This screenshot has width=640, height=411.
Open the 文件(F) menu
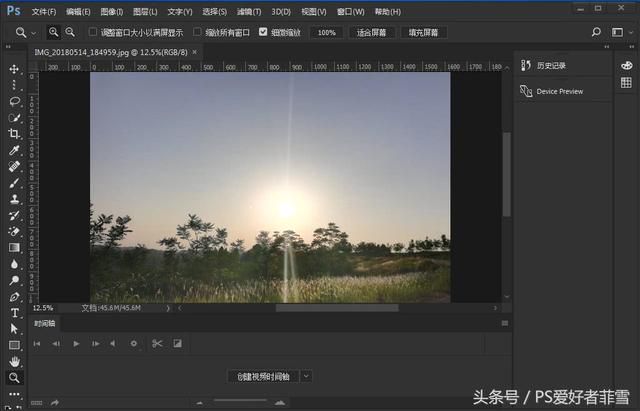[44, 12]
